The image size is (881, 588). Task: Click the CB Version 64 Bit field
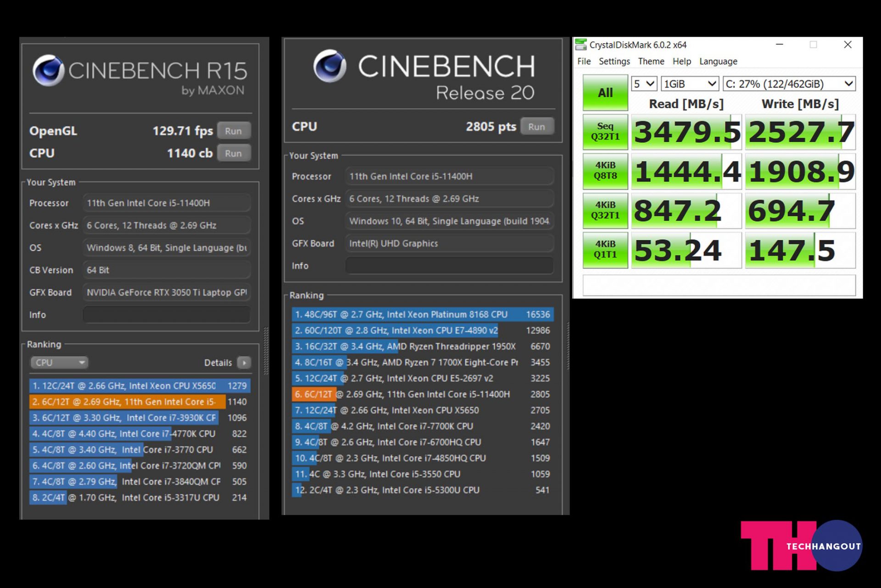click(167, 270)
